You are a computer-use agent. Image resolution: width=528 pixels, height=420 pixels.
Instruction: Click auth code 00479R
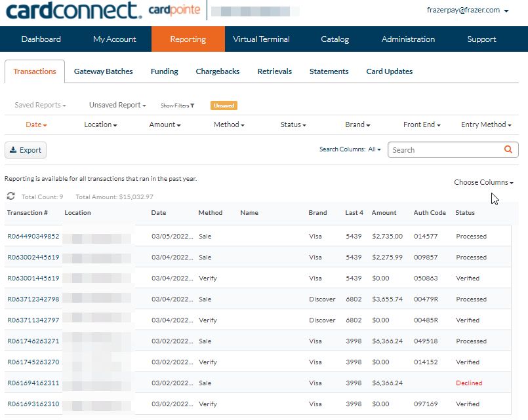426,299
